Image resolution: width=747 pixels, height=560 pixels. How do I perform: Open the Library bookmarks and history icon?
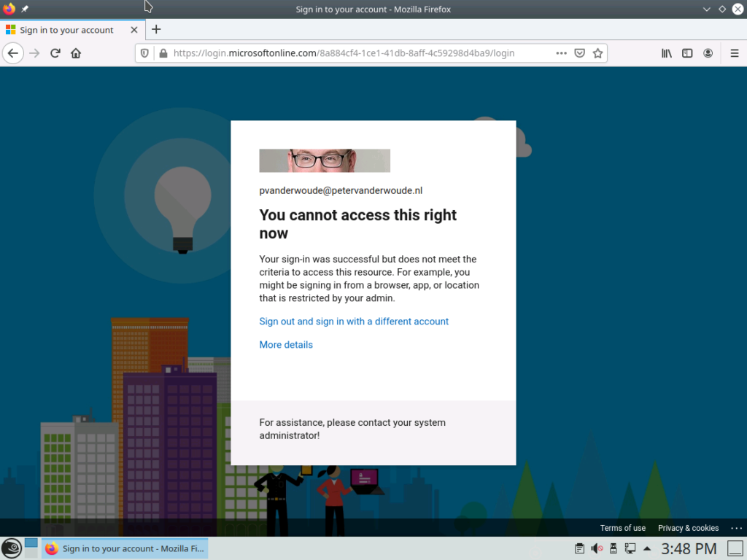point(666,53)
